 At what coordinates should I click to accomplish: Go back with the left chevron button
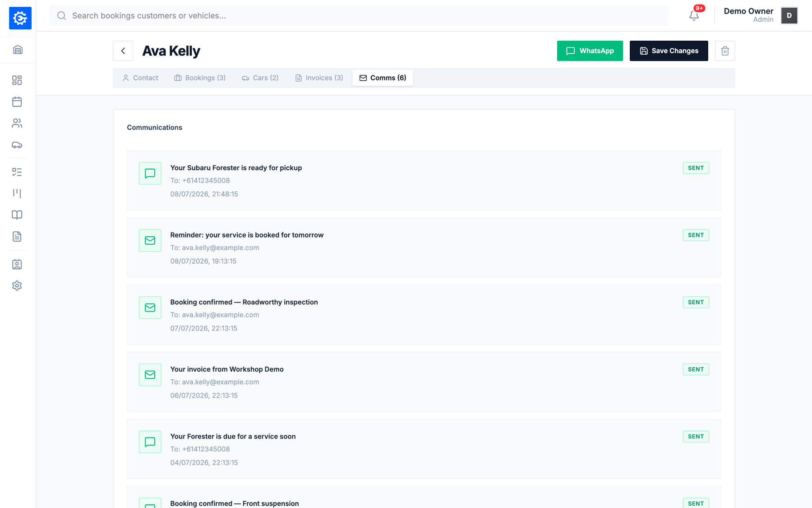click(x=123, y=51)
